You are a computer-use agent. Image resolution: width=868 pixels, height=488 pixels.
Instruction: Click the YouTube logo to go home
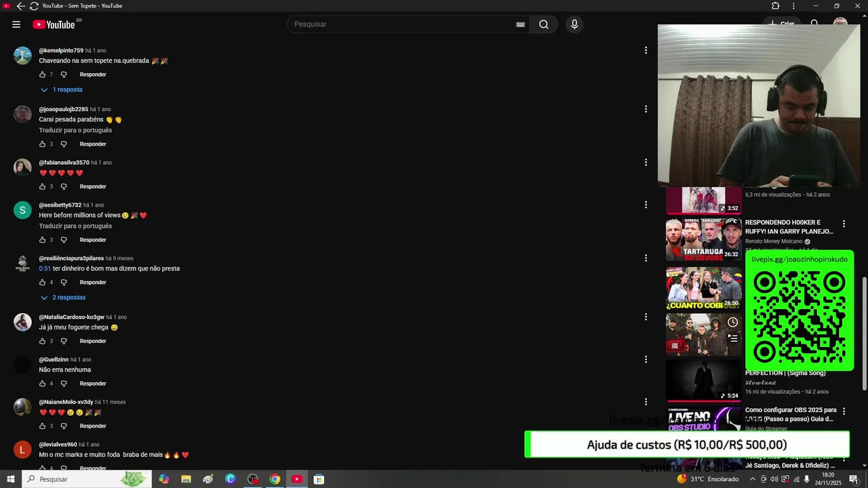(x=54, y=24)
